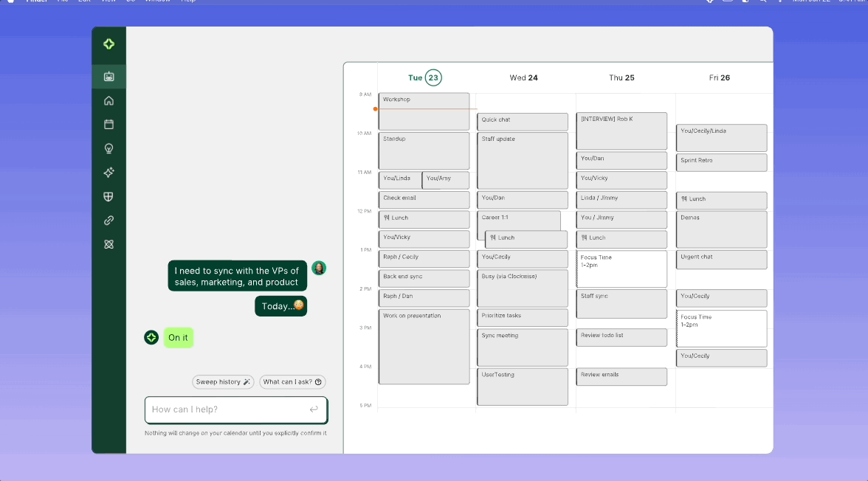Click the user avatar beside the chat message
Image resolution: width=868 pixels, height=481 pixels.
point(319,269)
